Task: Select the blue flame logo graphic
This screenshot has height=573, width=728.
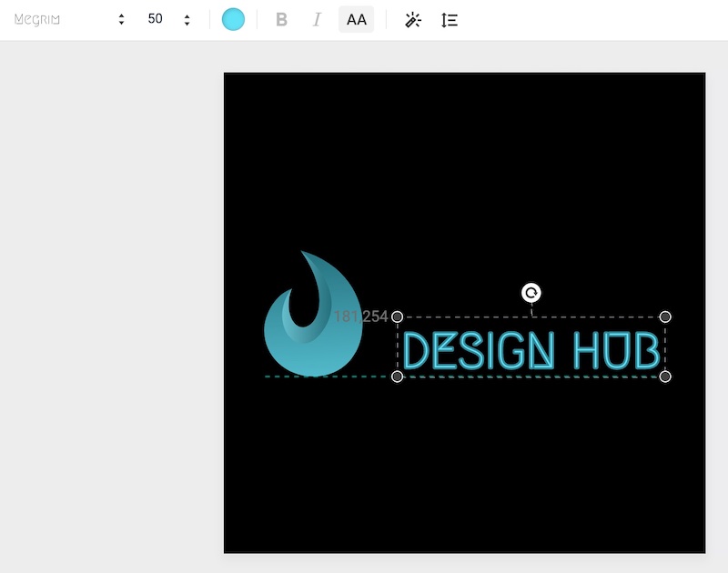Action: click(313, 313)
